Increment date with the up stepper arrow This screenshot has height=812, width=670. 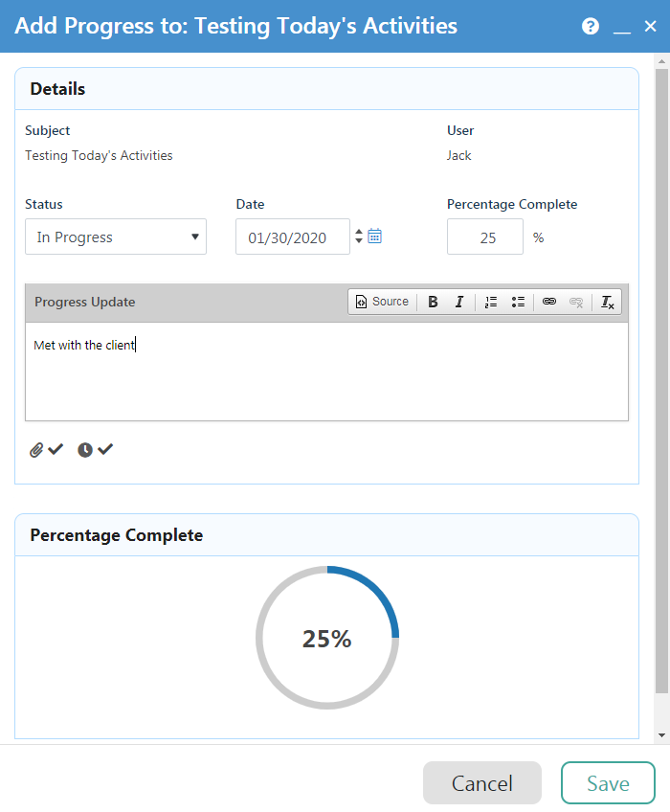pyautogui.click(x=359, y=232)
